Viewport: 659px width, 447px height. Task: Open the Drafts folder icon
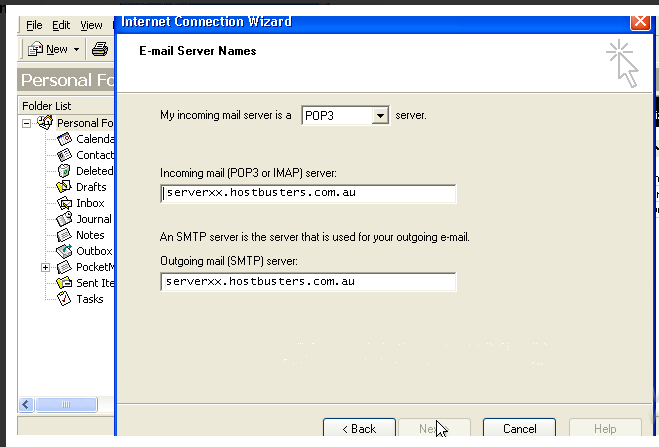coord(64,187)
